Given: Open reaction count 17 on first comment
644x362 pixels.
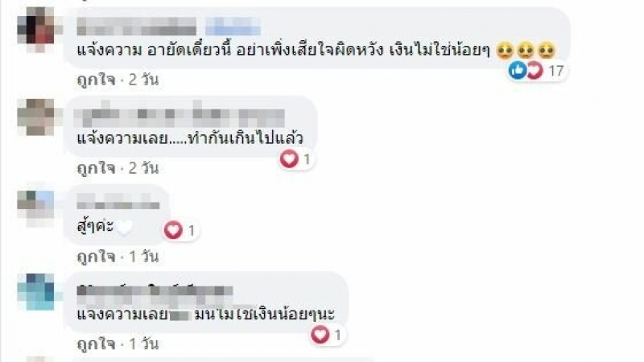Looking at the screenshot, I should 555,71.
